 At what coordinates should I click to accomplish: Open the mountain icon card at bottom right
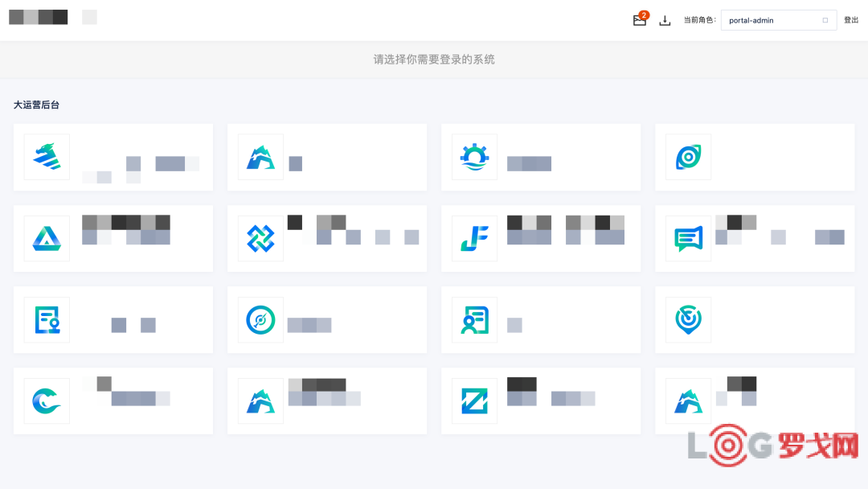688,401
